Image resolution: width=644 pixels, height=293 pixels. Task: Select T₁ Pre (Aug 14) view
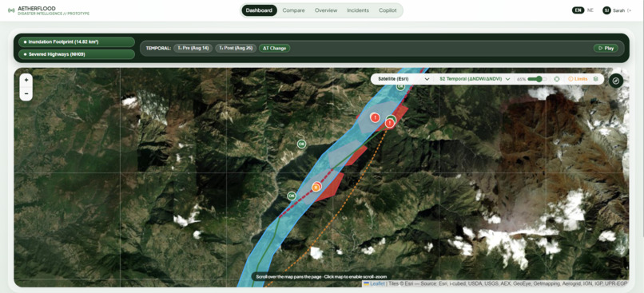coord(193,48)
